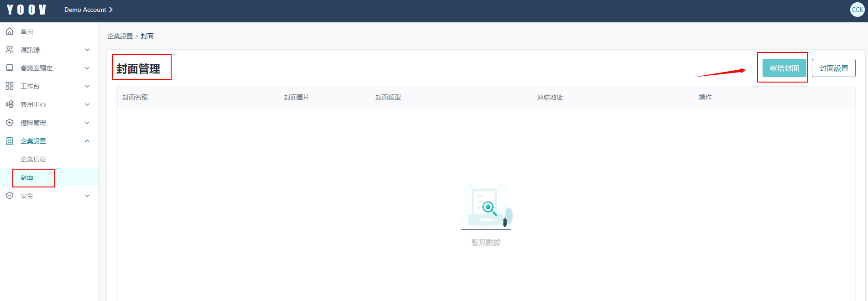Click the workbench grid icon
Screen dimensions: 868x301
[10, 86]
